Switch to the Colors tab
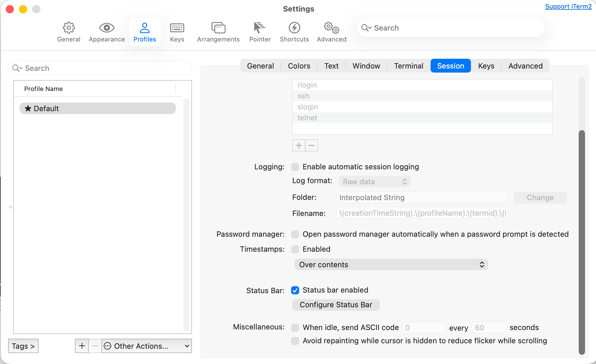 (299, 66)
